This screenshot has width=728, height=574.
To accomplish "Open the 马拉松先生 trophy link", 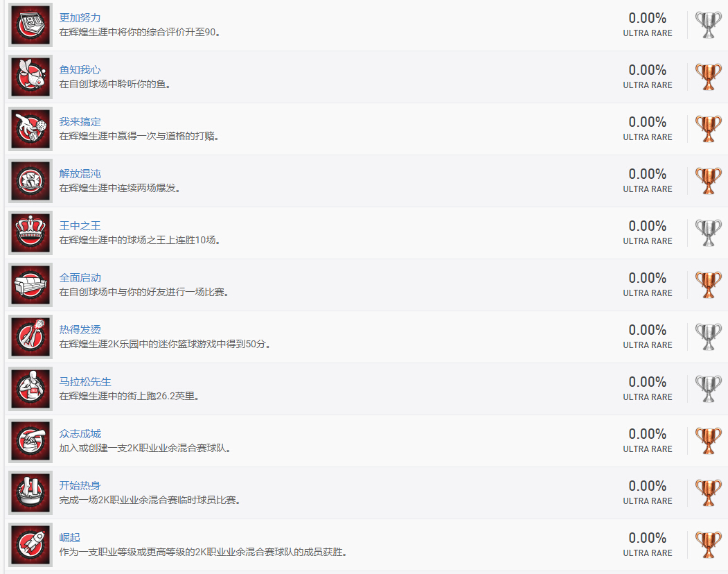I will [85, 382].
